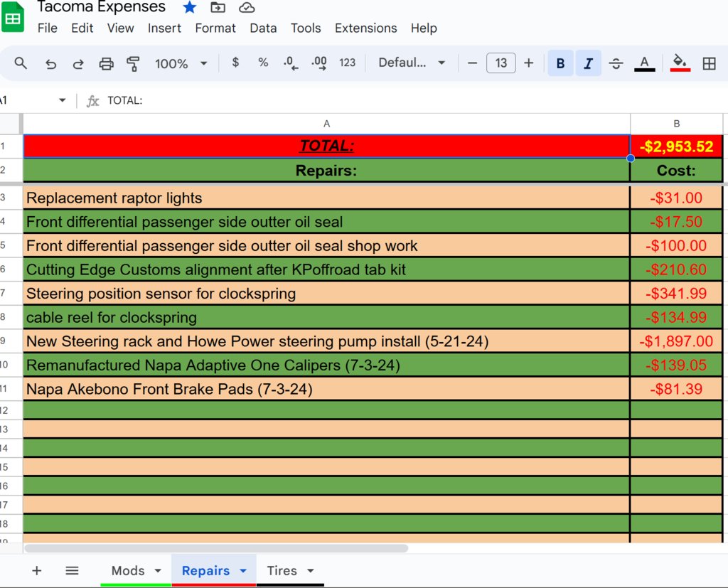Select the row 9 header
This screenshot has height=588, width=728.
[x=10, y=341]
